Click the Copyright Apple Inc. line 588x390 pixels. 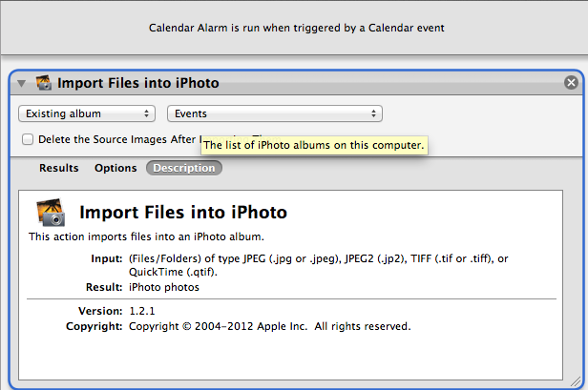click(239, 326)
